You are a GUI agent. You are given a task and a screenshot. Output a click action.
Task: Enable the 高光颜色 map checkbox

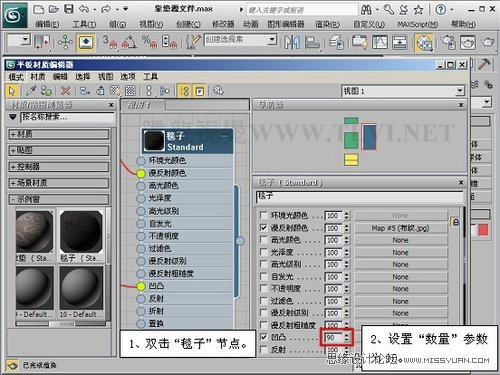(x=264, y=240)
